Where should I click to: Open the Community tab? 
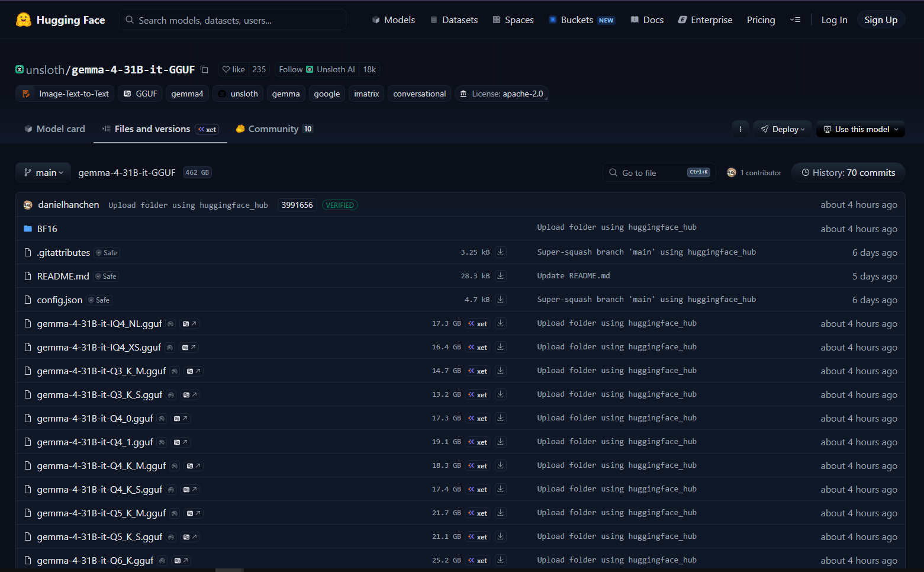pyautogui.click(x=274, y=129)
